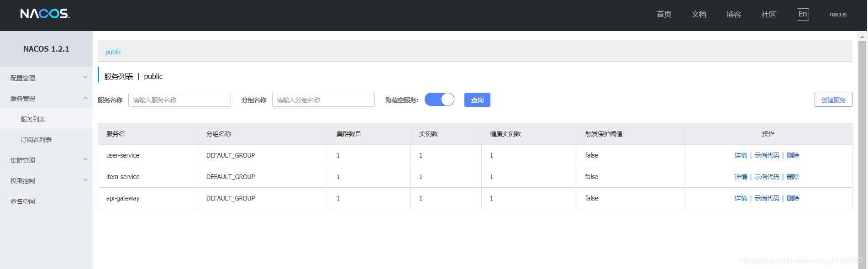Click the 查询 button
The width and height of the screenshot is (868, 269).
point(477,100)
